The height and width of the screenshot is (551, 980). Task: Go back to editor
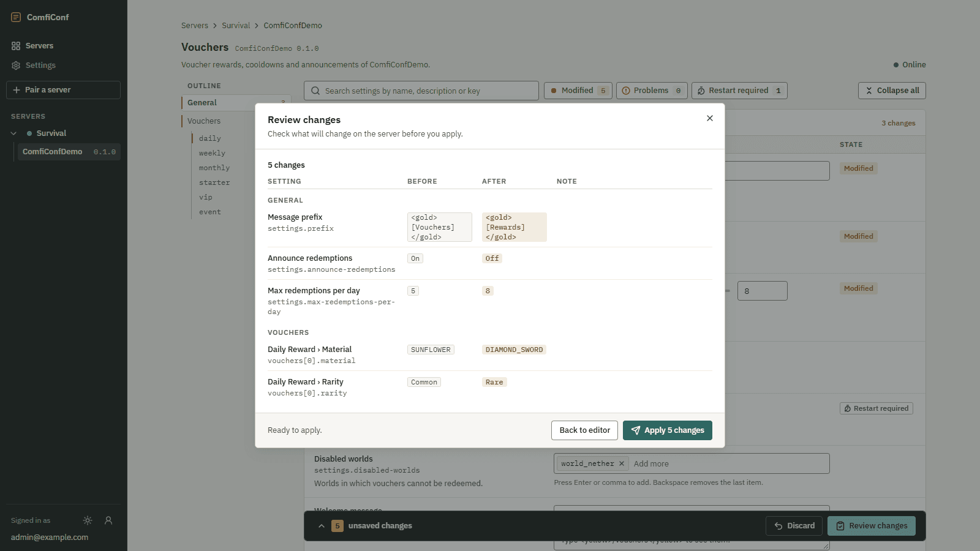584,430
